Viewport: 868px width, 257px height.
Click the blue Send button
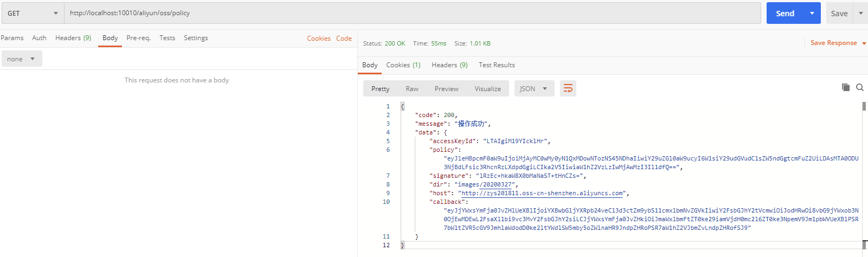785,13
